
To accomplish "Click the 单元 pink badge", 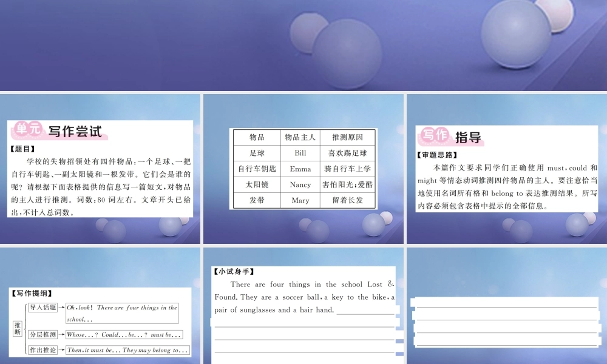I will click(x=28, y=130).
